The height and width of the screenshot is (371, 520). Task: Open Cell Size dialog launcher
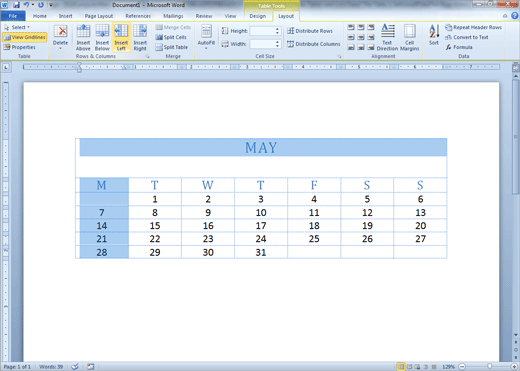point(340,57)
